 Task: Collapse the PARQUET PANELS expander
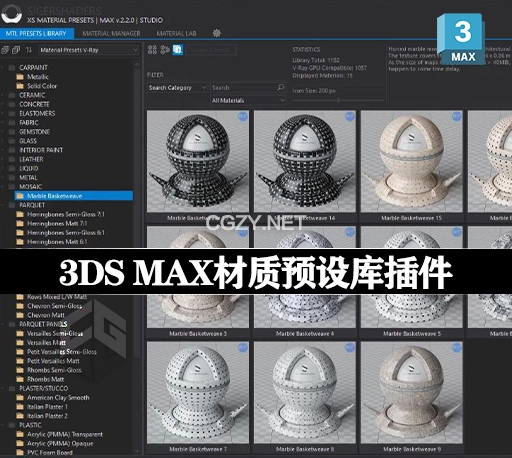tap(3, 324)
